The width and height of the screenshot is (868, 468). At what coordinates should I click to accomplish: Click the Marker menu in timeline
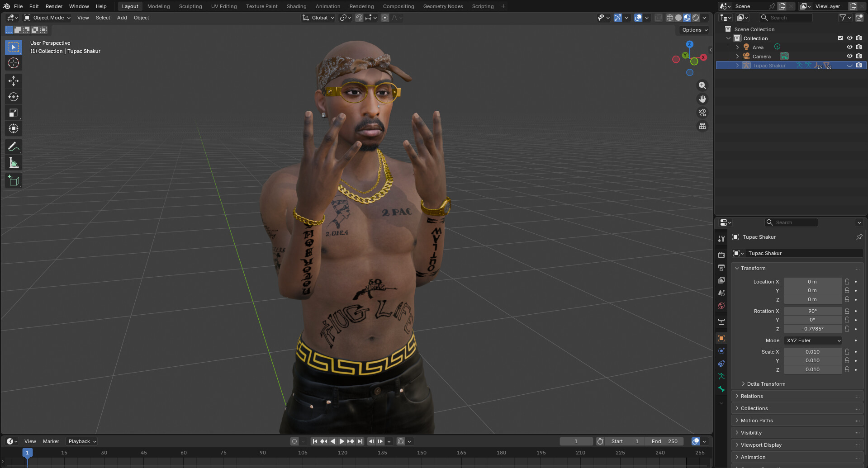click(x=51, y=441)
